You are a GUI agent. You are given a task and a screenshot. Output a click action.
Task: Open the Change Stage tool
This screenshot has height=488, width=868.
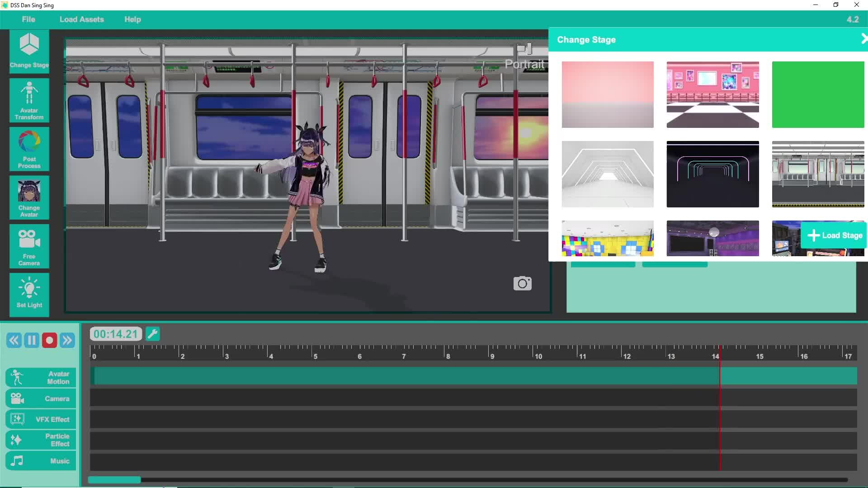point(29,51)
